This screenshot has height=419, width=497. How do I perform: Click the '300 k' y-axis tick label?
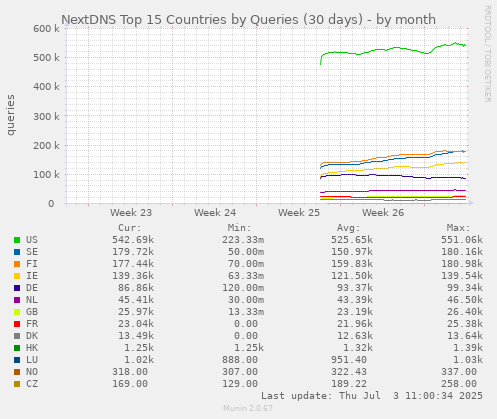click(x=46, y=116)
